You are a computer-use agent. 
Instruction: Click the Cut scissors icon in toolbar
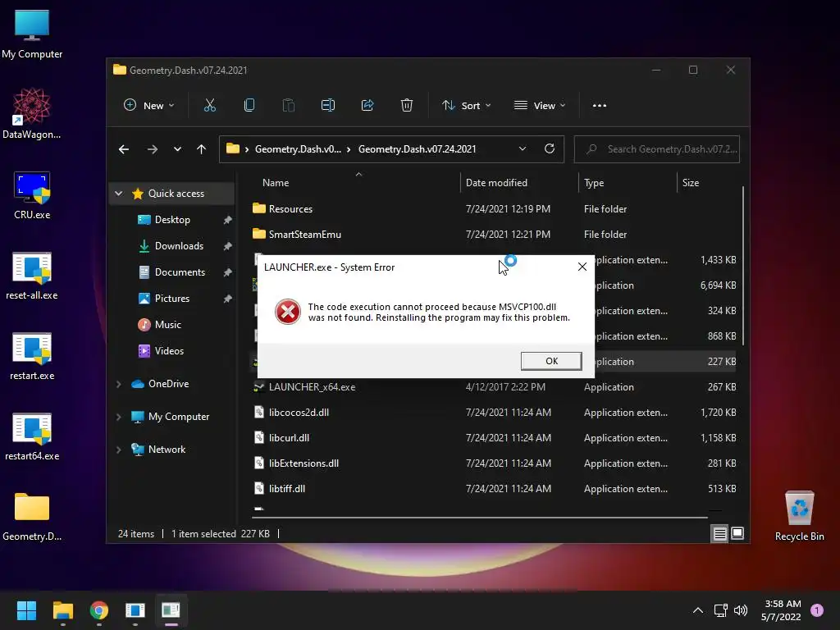pos(210,106)
